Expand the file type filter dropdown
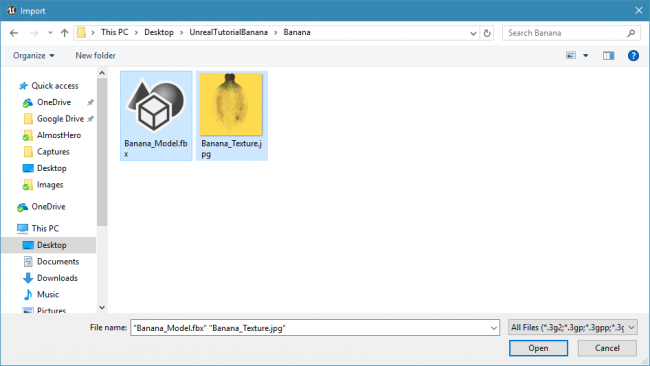Viewport: 650px width, 366px height. pyautogui.click(x=631, y=328)
